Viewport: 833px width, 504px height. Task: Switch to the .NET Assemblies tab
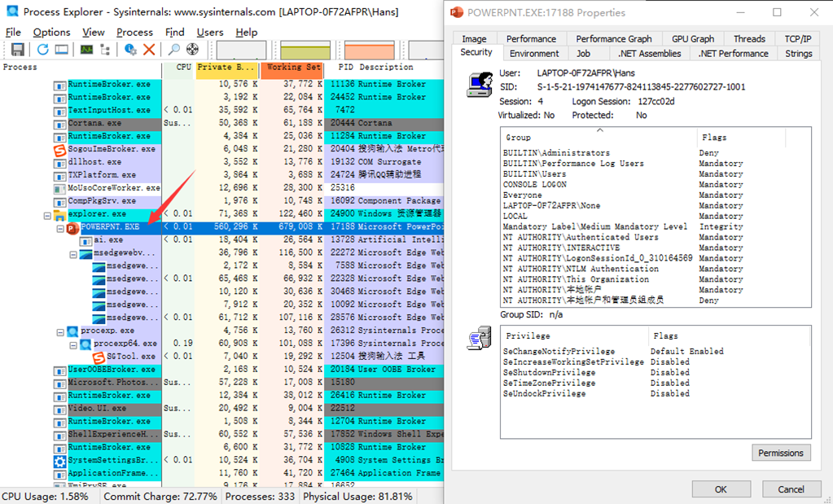649,54
